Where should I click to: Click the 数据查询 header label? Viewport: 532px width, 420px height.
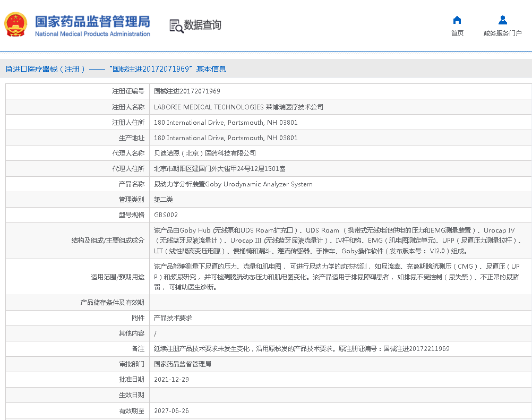(202, 25)
